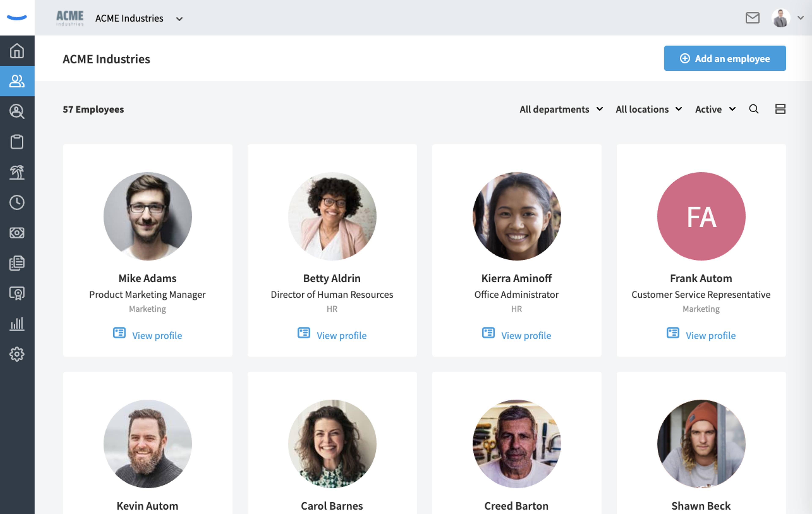
Task: Click the user avatar photo in header
Action: pos(781,18)
